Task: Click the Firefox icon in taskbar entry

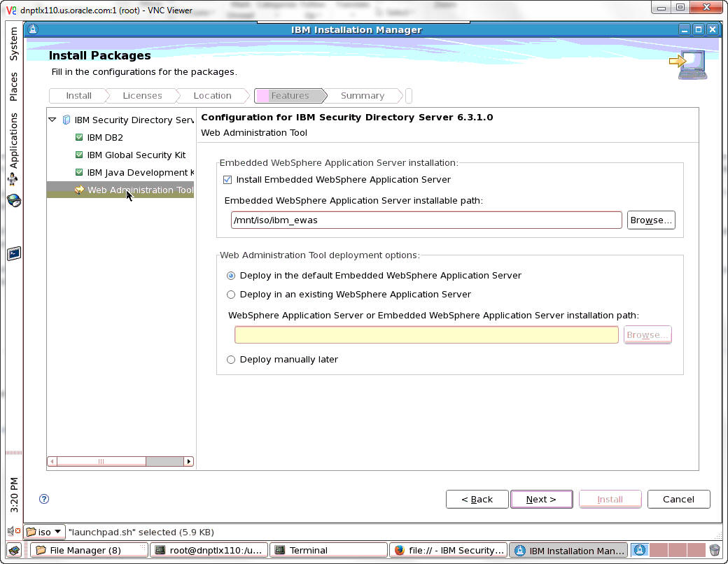Action: click(399, 551)
